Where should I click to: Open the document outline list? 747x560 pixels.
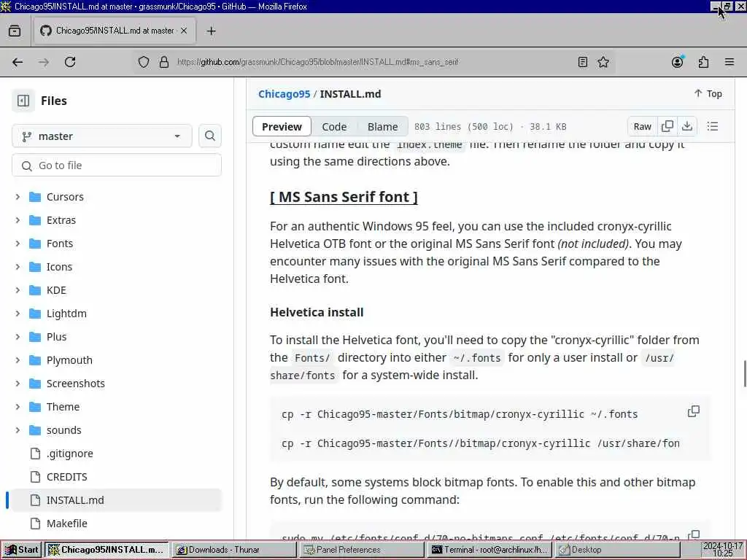[713, 126]
